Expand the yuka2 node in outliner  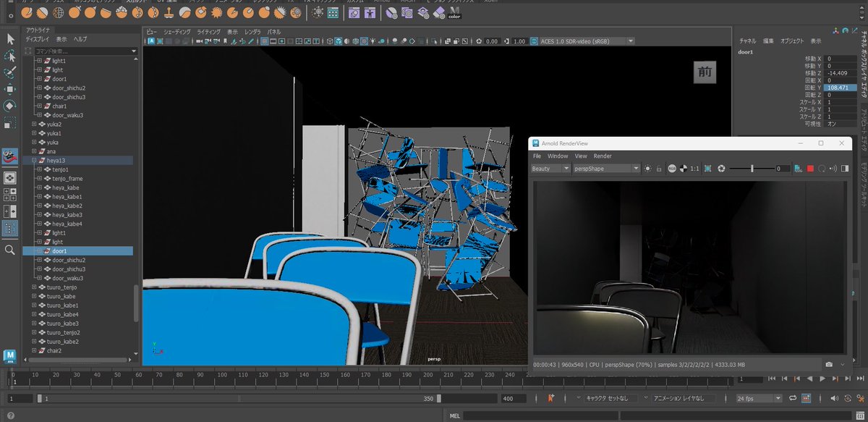point(34,124)
